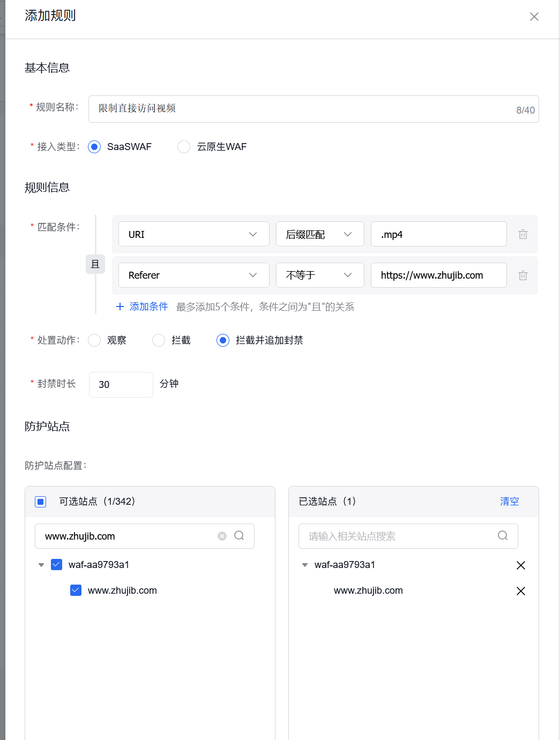This screenshot has height=740, width=560.
Task: Click 清空 to clear selected sites
Action: click(x=510, y=502)
